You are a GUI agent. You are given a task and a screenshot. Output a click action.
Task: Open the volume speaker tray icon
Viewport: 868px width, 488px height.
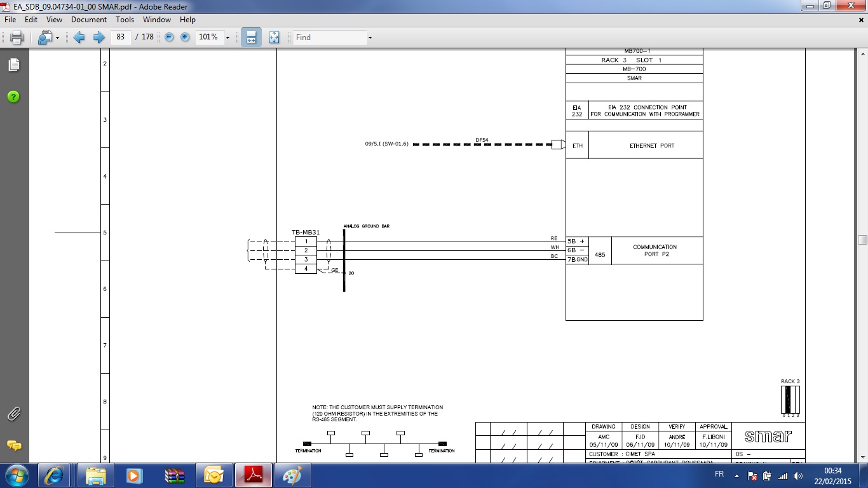(798, 475)
